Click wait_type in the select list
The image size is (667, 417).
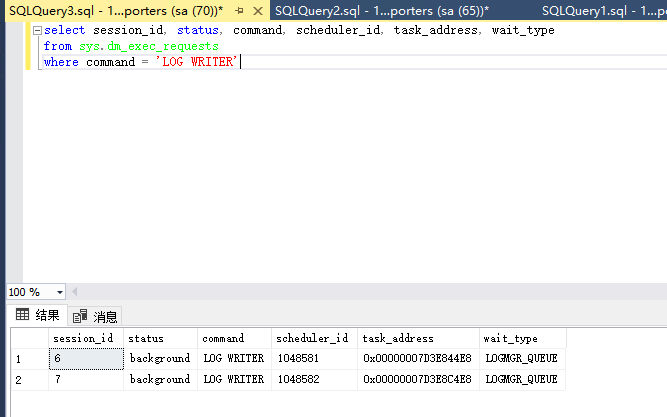[523, 31]
